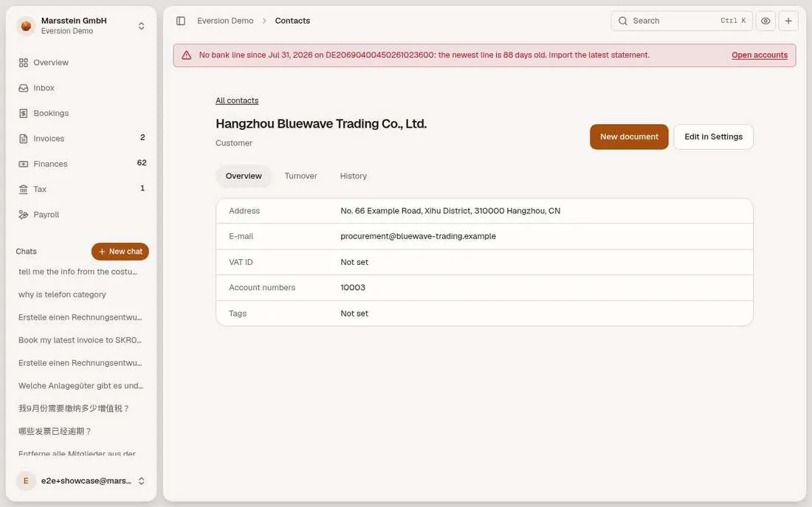Expand the Marsstein GmbH workspace switcher
This screenshot has height=507, width=812.
[142, 26]
